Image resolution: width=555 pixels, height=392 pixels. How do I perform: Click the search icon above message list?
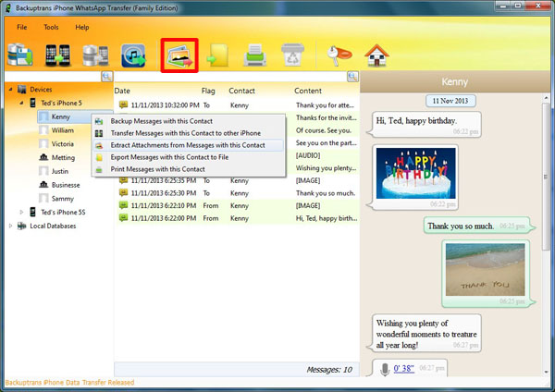click(352, 76)
